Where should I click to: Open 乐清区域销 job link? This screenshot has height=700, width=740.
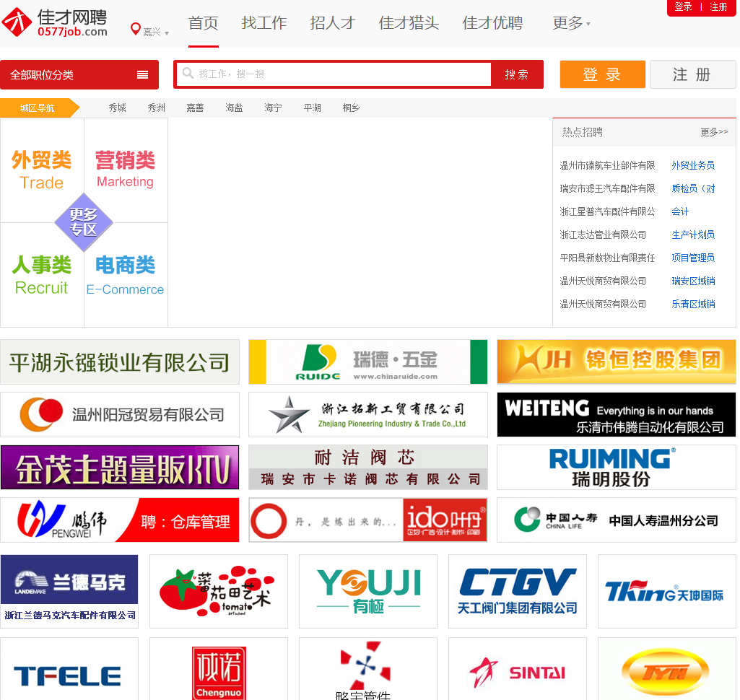point(693,304)
